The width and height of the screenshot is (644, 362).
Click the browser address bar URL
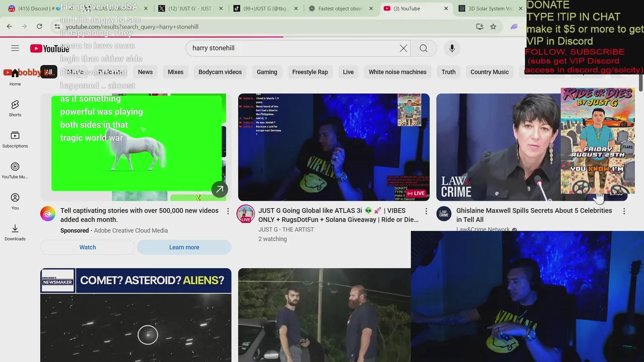tap(132, 27)
